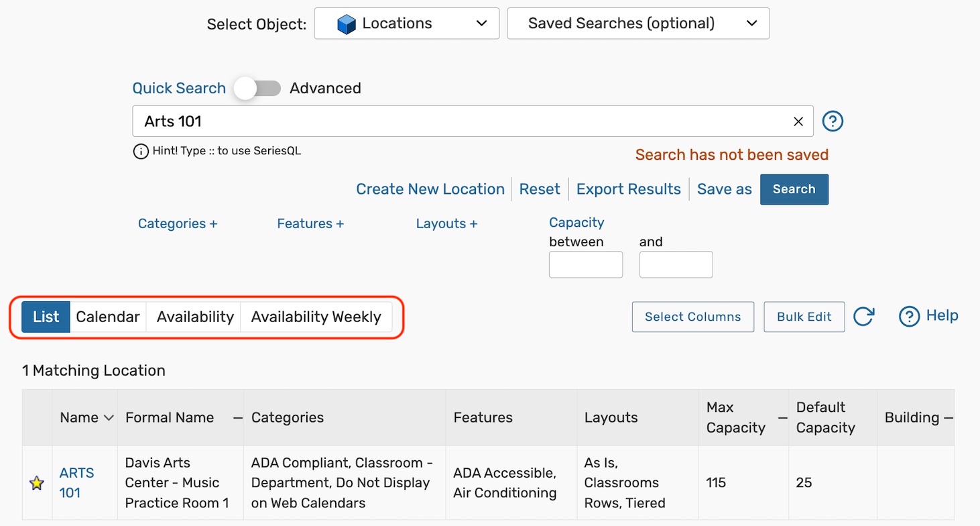Open the Availability Weekly tab
The width and height of the screenshot is (980, 526).
tap(316, 317)
